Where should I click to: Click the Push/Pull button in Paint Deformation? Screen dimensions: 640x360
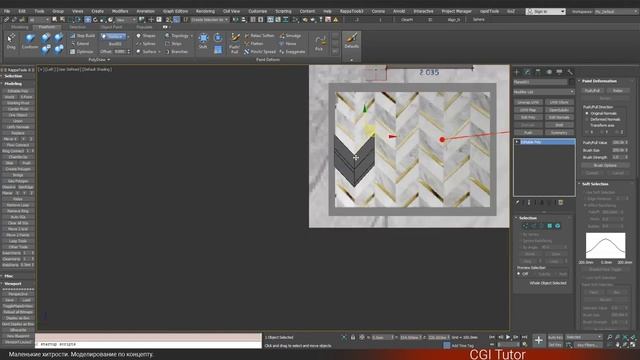click(x=592, y=91)
